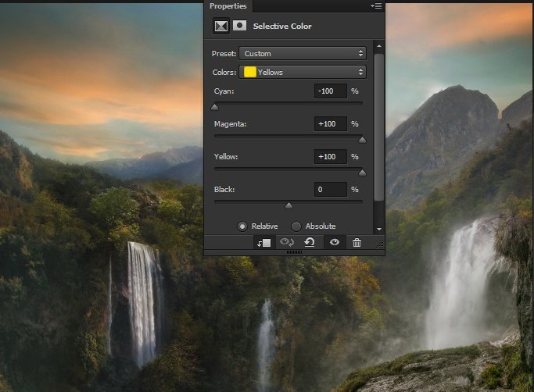Image resolution: width=534 pixels, height=392 pixels.
Task: Click the layer mask icon
Action: coord(239,26)
